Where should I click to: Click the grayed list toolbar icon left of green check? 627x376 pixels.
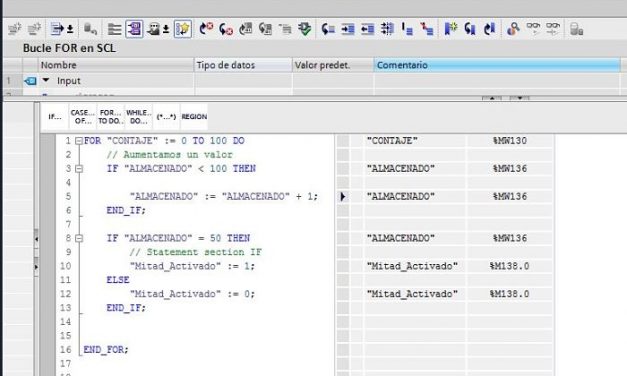click(x=286, y=29)
